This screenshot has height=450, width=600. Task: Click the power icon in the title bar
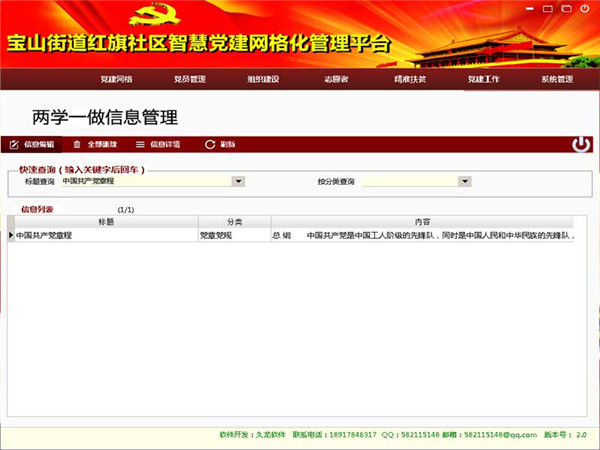click(x=585, y=8)
